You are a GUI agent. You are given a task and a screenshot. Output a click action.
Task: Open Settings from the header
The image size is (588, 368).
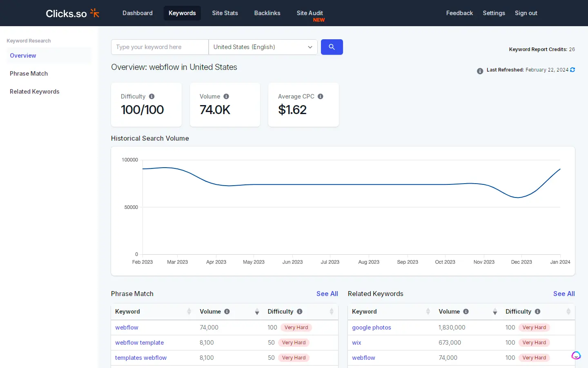tap(494, 13)
